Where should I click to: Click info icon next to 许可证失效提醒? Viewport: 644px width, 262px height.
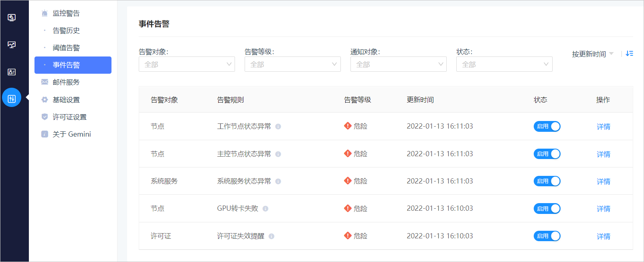pyautogui.click(x=271, y=236)
